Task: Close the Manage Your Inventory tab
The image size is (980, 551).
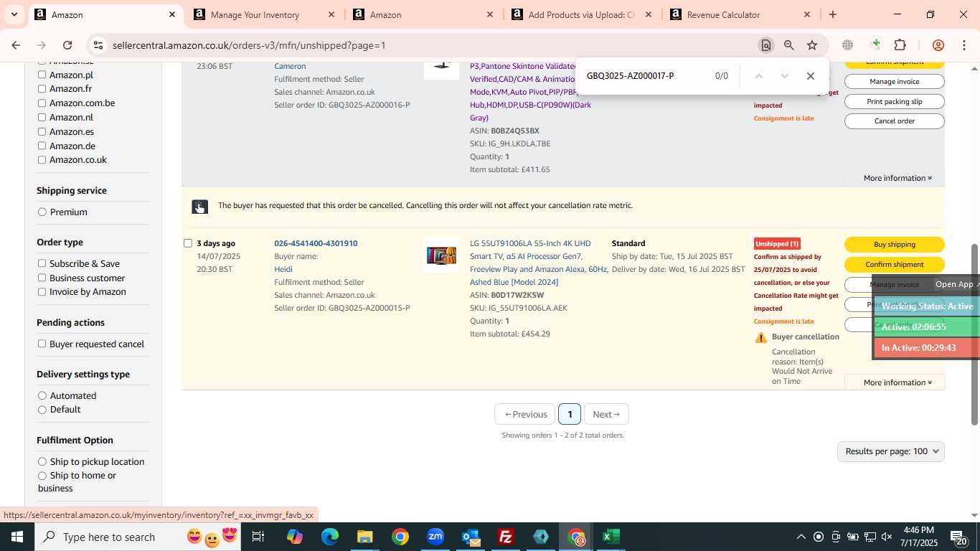Action: (x=331, y=14)
